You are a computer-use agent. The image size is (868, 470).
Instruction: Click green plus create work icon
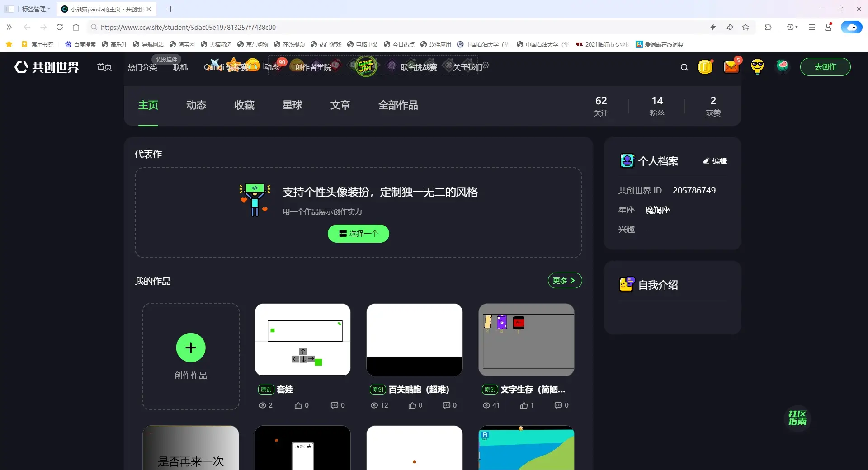[x=191, y=348]
